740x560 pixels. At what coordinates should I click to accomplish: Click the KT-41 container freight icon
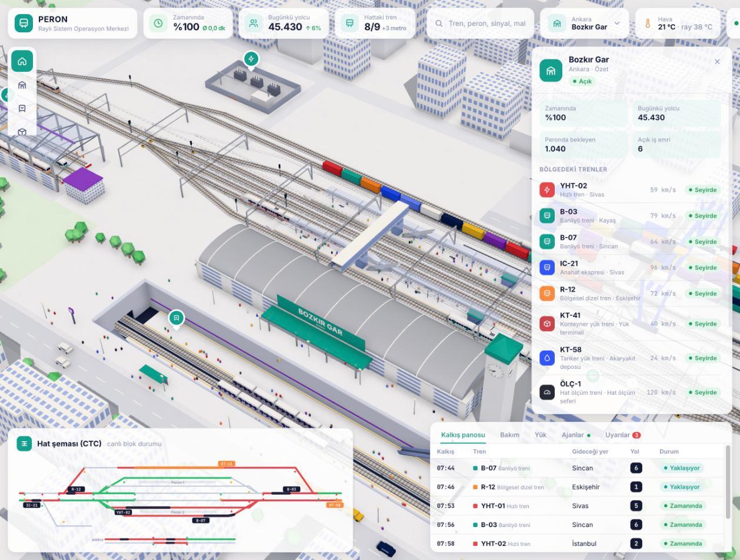[x=547, y=324]
